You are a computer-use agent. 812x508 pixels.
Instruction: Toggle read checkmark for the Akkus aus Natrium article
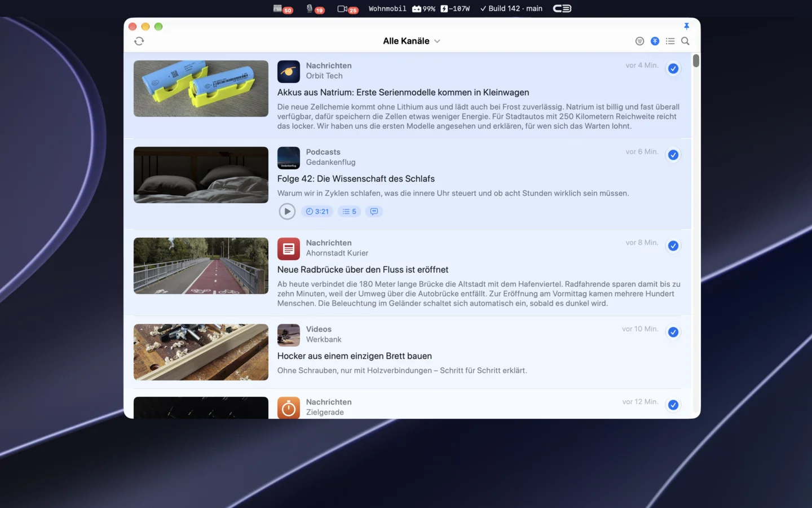click(673, 68)
